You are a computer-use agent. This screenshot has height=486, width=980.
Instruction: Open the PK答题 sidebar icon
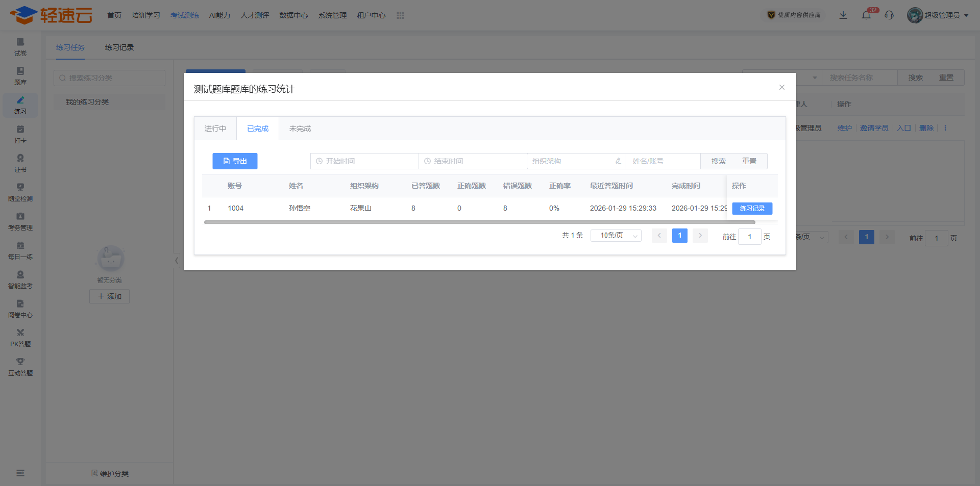[x=20, y=338]
